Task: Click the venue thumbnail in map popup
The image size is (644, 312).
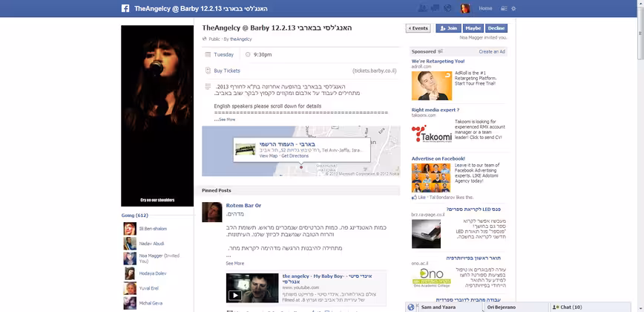Action: point(245,149)
